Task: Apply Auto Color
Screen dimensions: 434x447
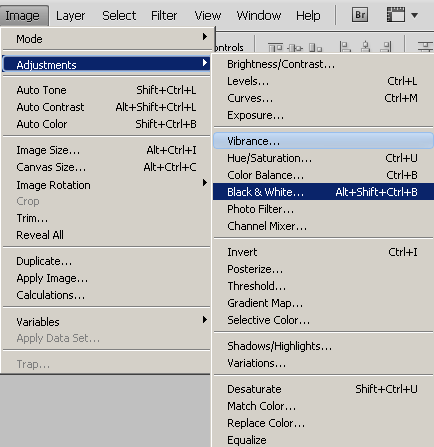Action: 106,124
